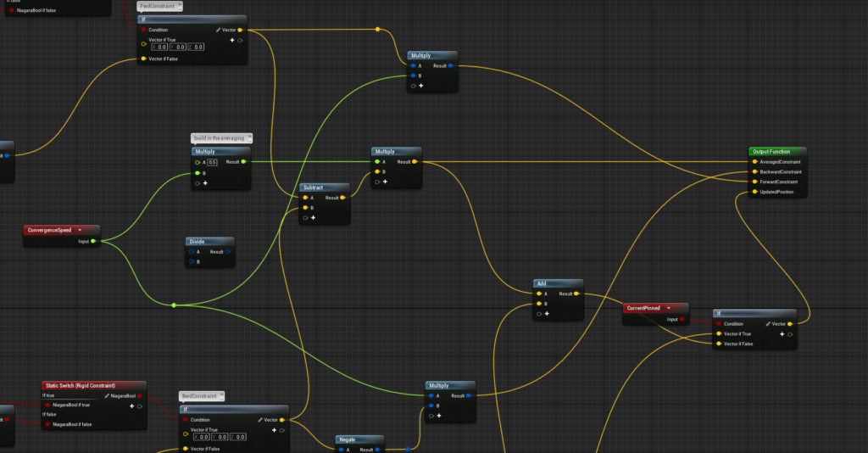Screen dimensions: 868x453
Task: Click the 'build in the averaging' comment text
Action: pos(219,138)
